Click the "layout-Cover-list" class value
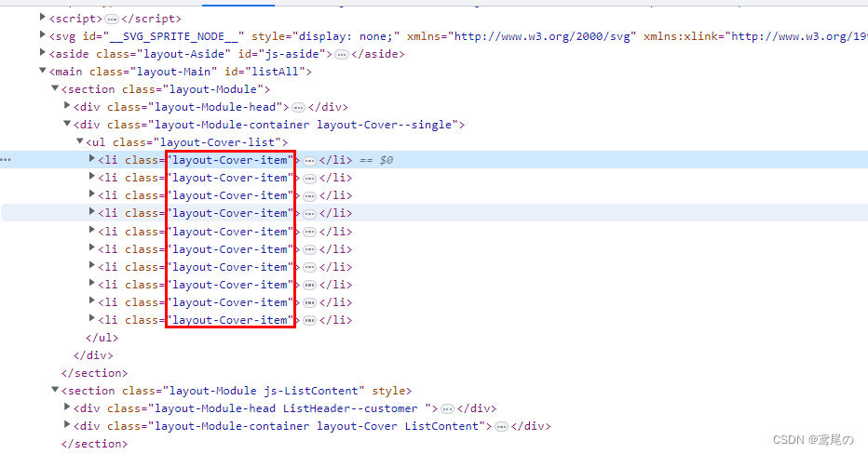Viewport: 868px width, 454px height. click(218, 142)
